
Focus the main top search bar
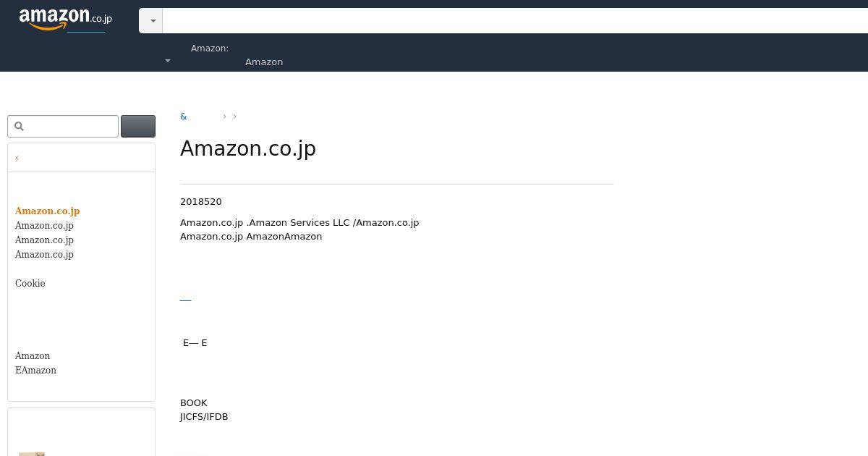(x=515, y=21)
